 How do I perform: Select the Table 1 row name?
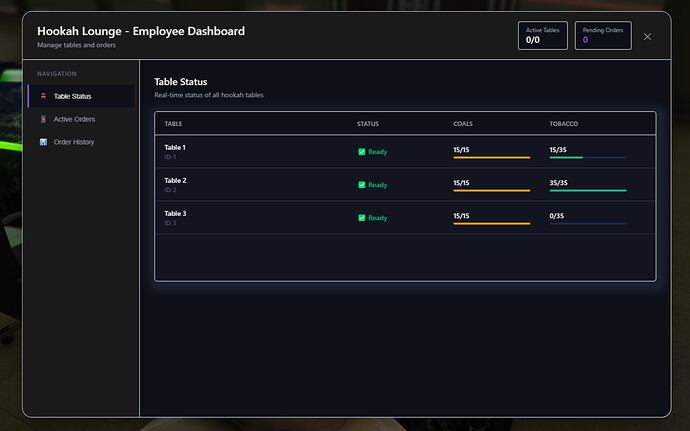175,147
